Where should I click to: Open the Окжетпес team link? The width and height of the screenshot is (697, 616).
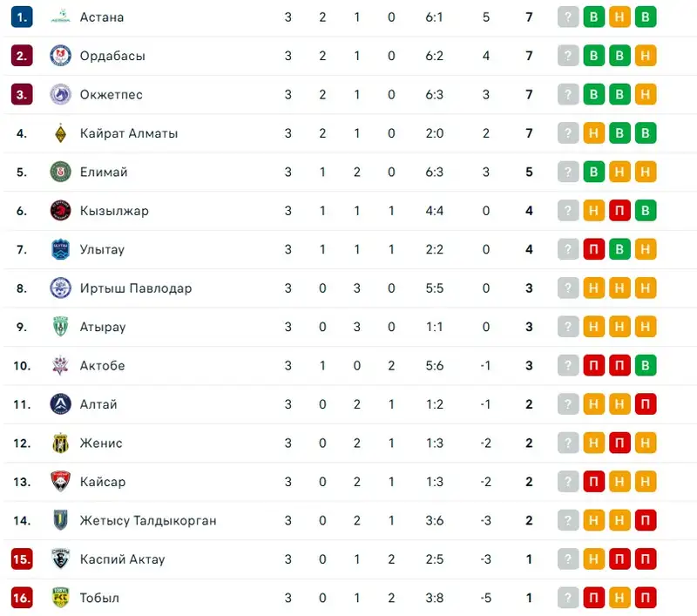tap(111, 94)
